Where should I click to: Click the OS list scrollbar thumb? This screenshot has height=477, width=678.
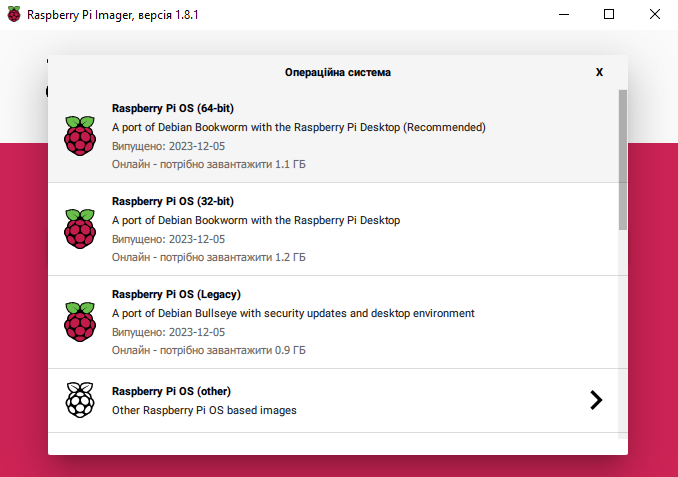pos(623,160)
